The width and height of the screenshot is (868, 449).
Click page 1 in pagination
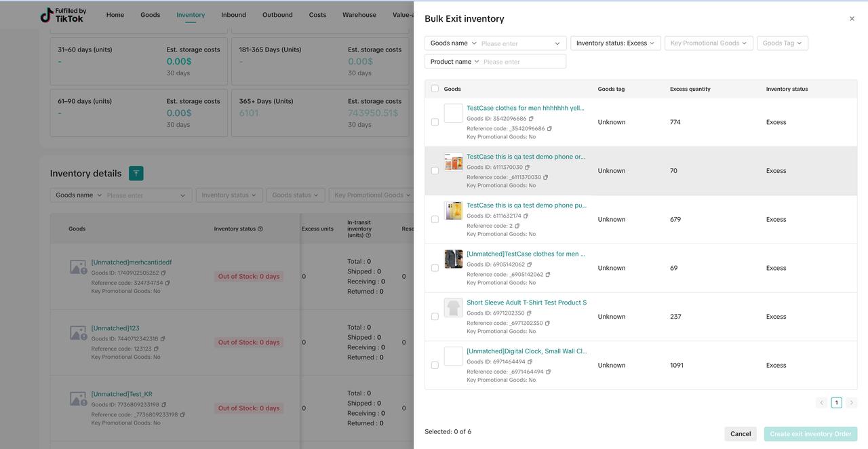(x=836, y=403)
